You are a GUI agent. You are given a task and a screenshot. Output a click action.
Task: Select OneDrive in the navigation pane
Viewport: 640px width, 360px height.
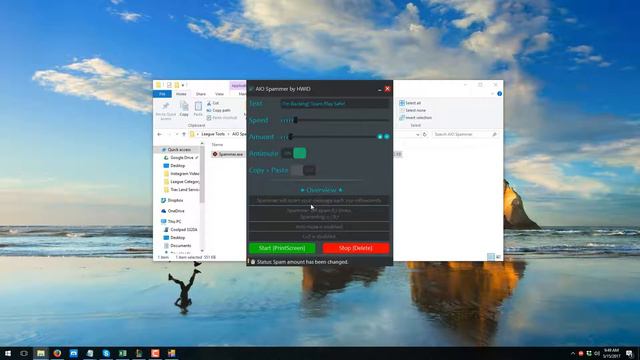[x=173, y=211]
